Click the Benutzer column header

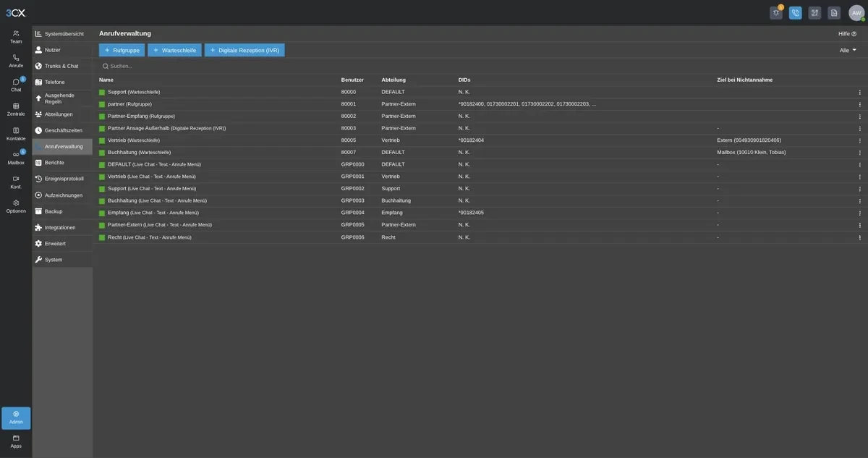pos(352,80)
